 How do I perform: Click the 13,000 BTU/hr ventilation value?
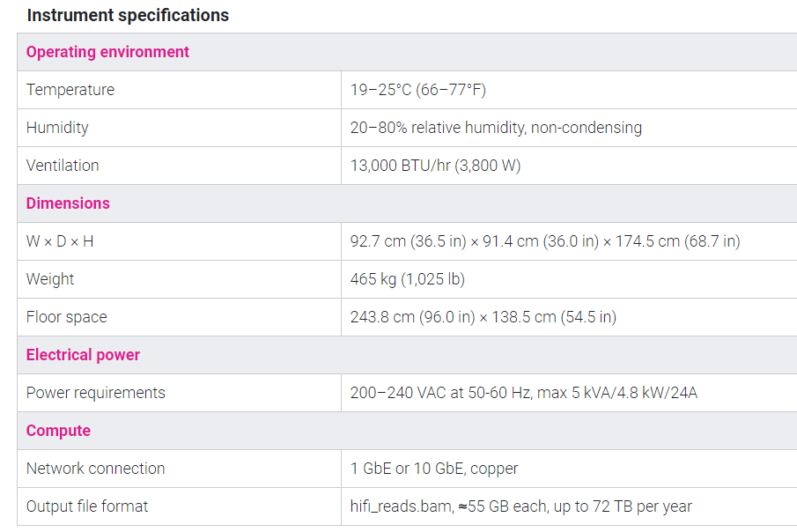(435, 166)
